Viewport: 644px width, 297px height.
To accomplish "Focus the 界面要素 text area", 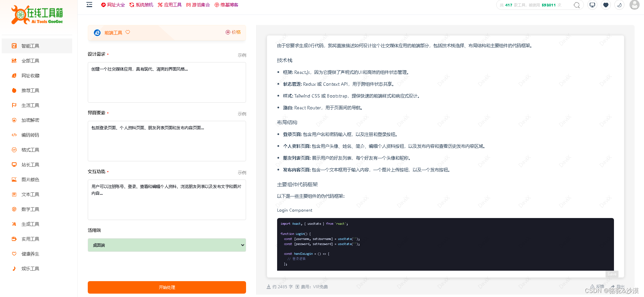I will 167,141.
